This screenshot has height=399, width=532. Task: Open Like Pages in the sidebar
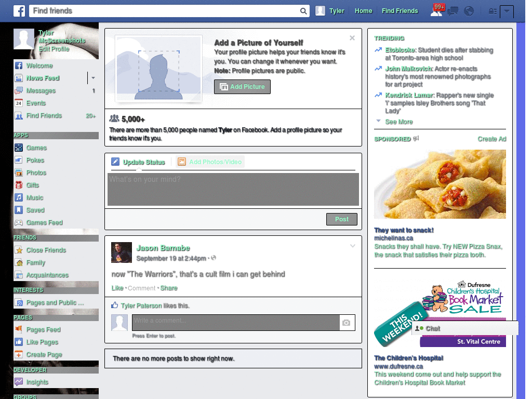42,342
